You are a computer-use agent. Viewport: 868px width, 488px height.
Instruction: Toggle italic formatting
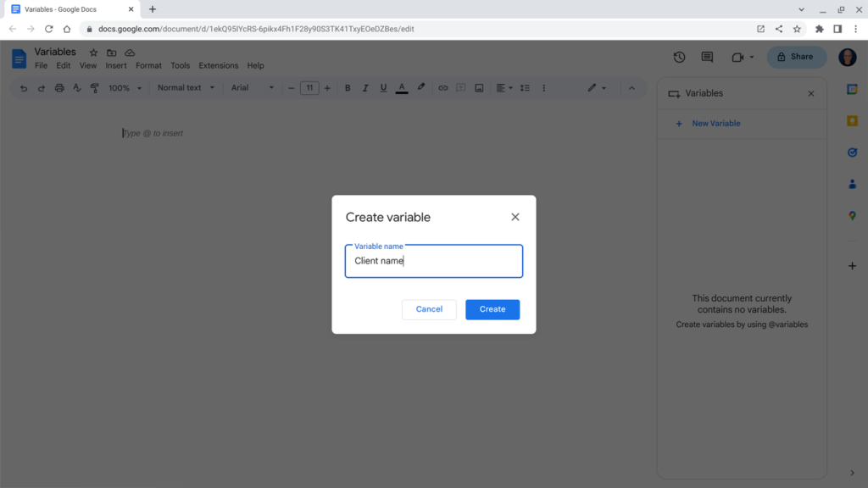pos(365,87)
